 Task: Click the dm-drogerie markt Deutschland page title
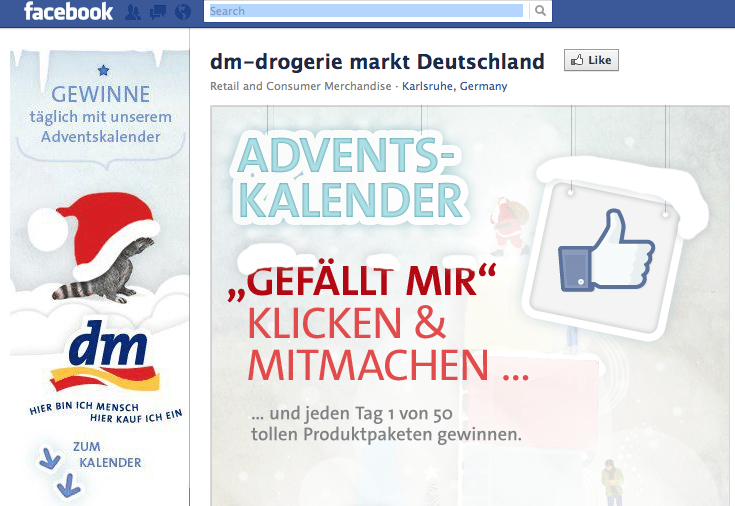pyautogui.click(x=377, y=61)
